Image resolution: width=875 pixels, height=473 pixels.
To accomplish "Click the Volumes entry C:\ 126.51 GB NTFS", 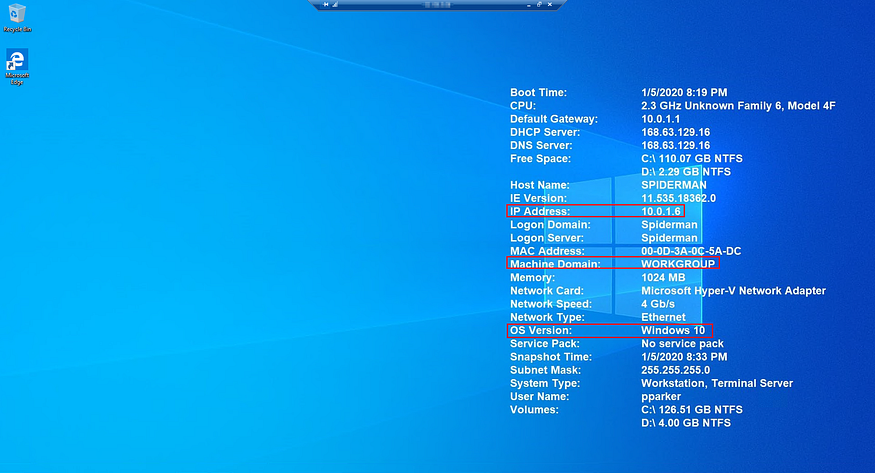I will point(692,409).
